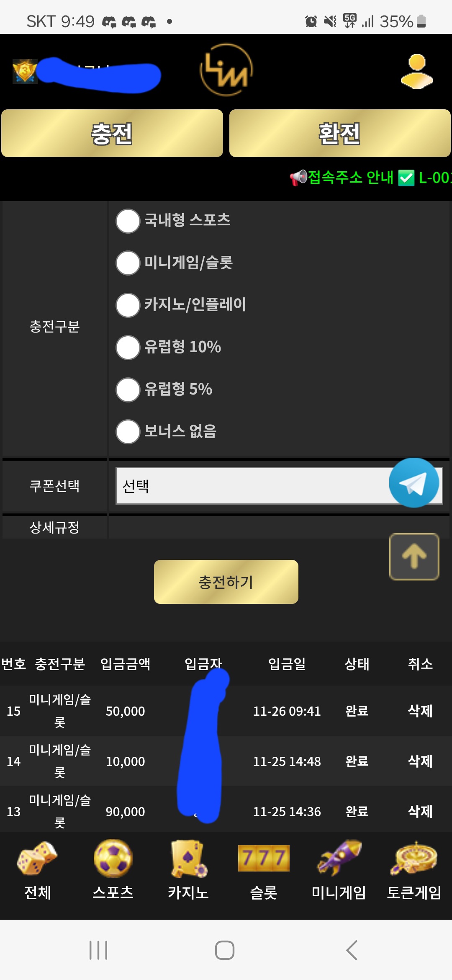Tap the profile person icon at top right
This screenshot has height=980, width=452.
[417, 71]
